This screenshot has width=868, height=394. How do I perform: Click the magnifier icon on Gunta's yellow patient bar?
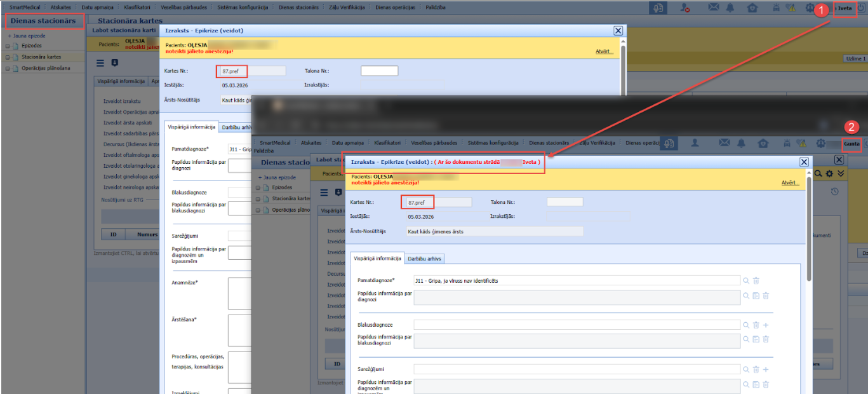coord(819,173)
